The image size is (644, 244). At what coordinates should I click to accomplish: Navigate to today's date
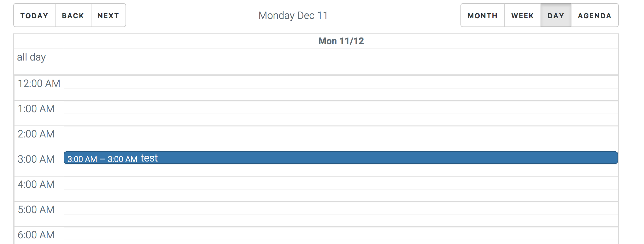coord(34,15)
